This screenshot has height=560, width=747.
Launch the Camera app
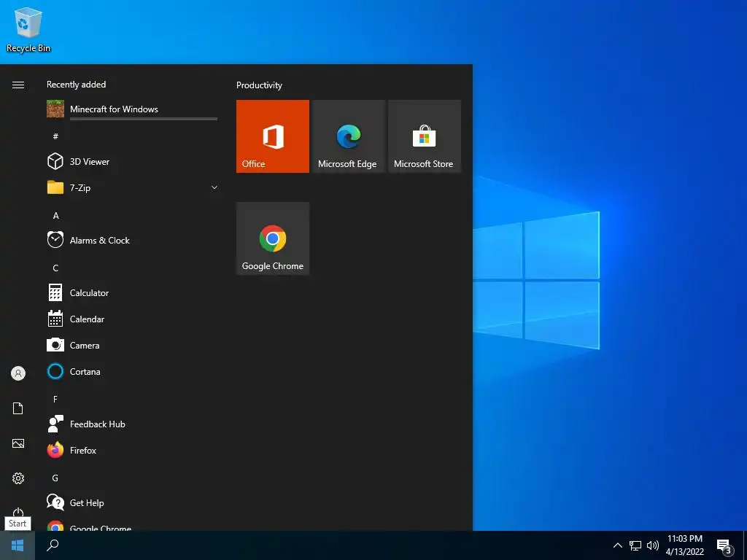(x=132, y=345)
